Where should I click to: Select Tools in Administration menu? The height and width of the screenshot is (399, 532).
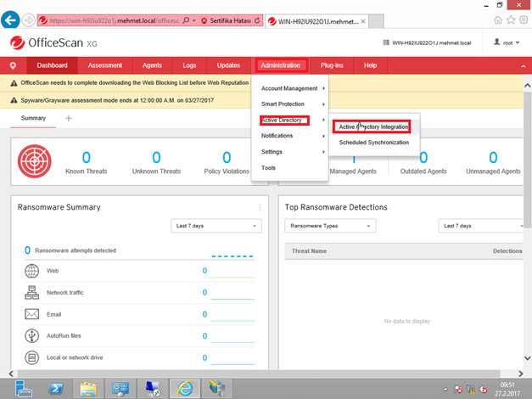(x=268, y=168)
